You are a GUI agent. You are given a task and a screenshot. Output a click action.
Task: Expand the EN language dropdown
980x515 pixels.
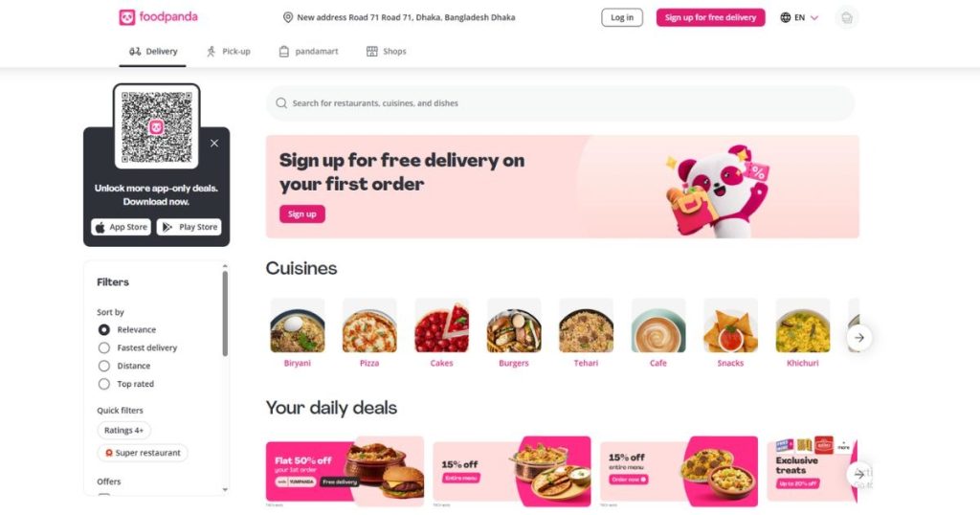click(799, 17)
